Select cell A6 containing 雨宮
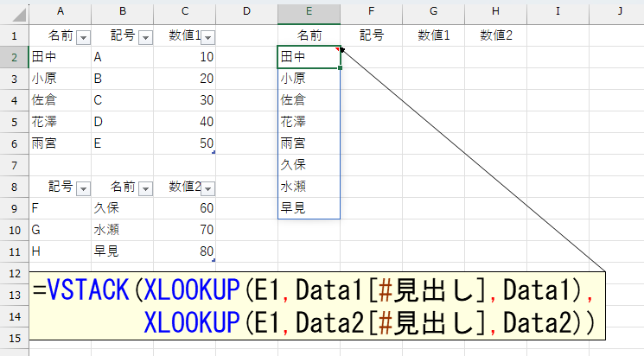The image size is (644, 356). (61, 143)
